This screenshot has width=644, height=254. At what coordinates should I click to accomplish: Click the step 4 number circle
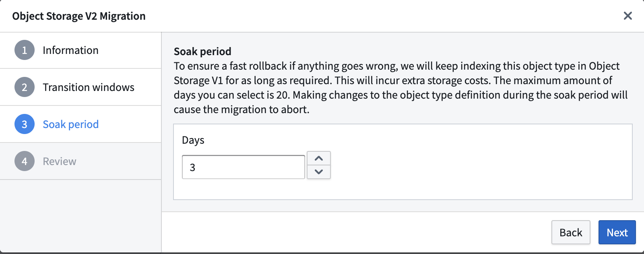click(25, 161)
